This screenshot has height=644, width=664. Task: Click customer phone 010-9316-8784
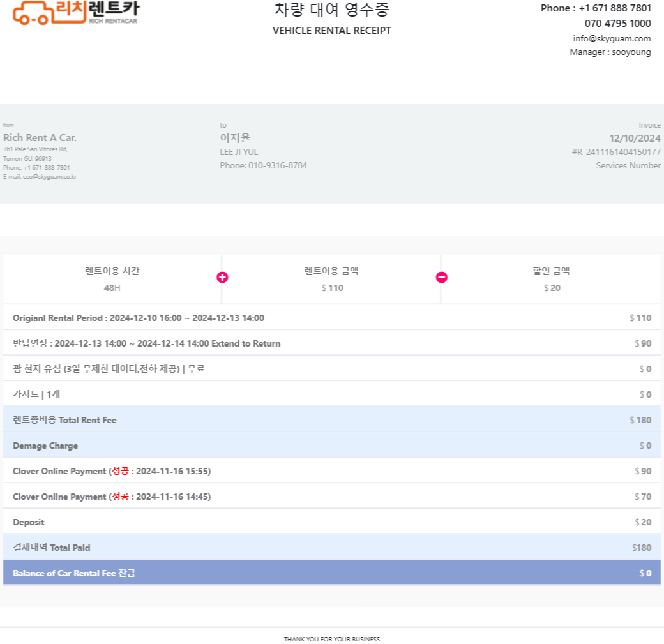click(277, 165)
